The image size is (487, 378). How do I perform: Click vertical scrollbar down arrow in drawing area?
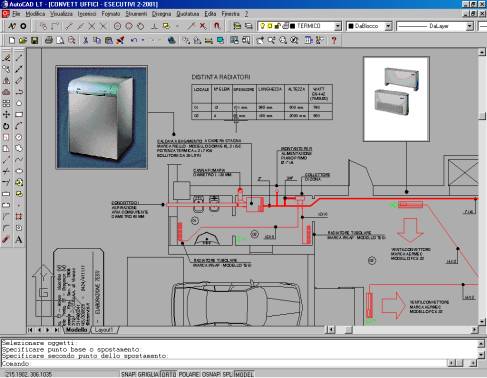(x=482, y=321)
